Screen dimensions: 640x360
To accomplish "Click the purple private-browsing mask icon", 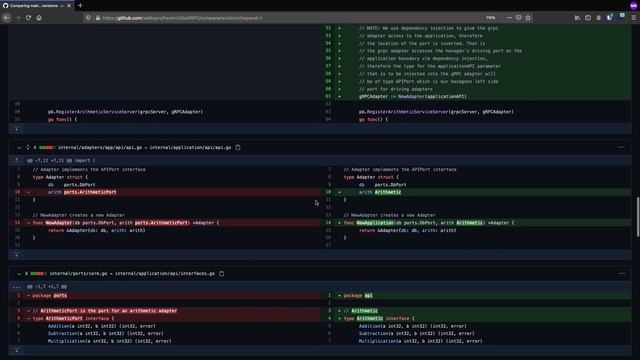I will click(633, 6).
